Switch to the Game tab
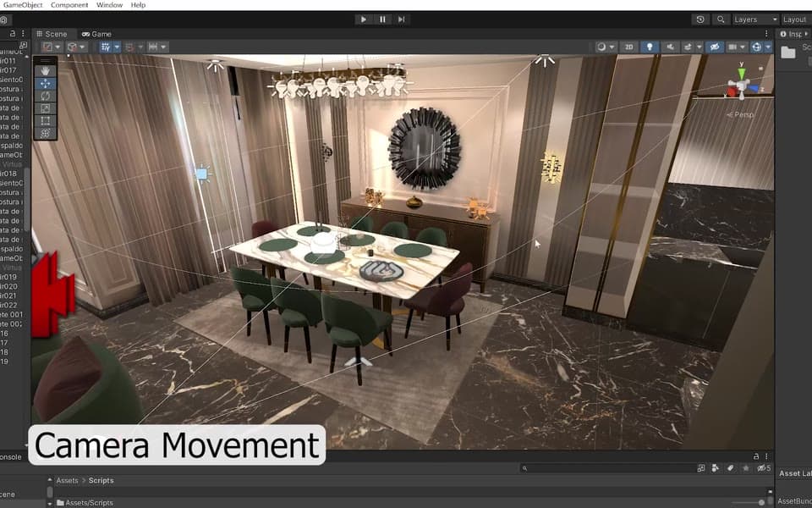The width and height of the screenshot is (812, 508). [96, 34]
